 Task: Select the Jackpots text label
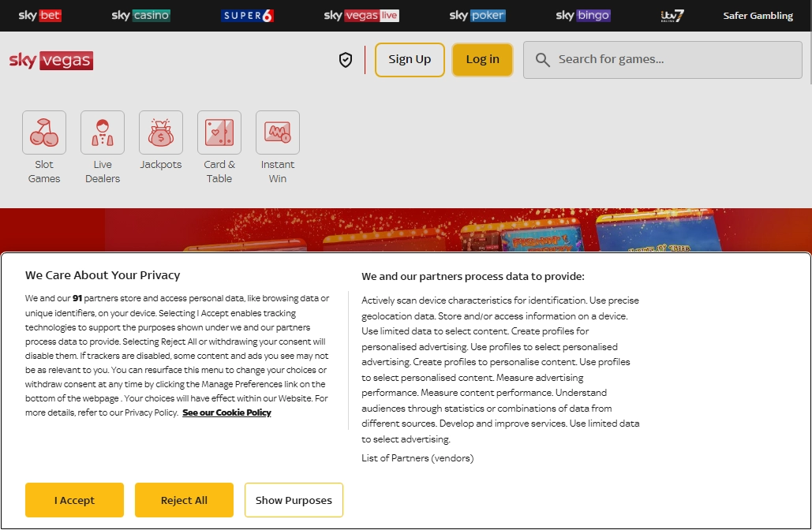coord(161,165)
